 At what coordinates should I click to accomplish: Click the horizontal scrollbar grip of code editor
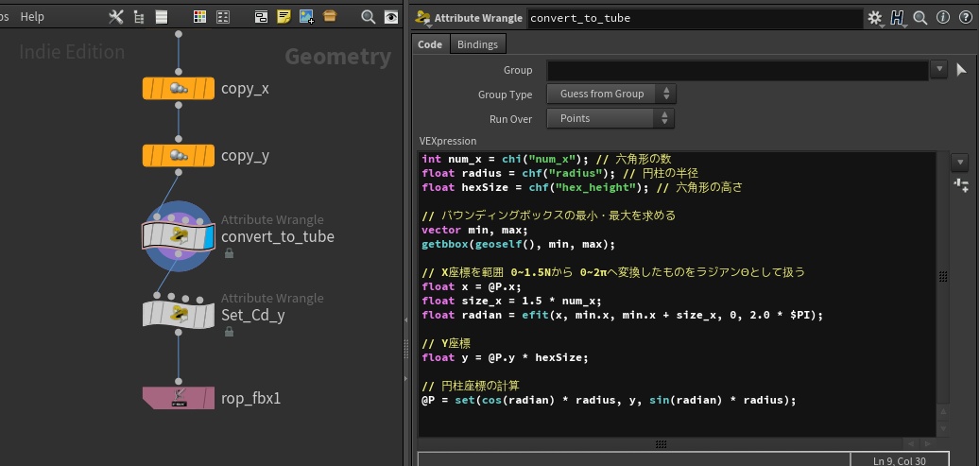[661, 444]
